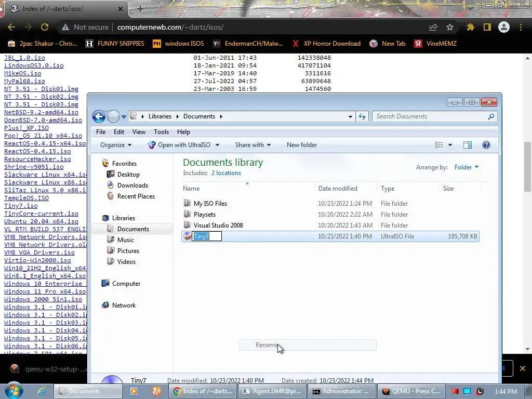The width and height of the screenshot is (532, 399).
Task: Open Share with dropdown
Action: click(x=253, y=145)
